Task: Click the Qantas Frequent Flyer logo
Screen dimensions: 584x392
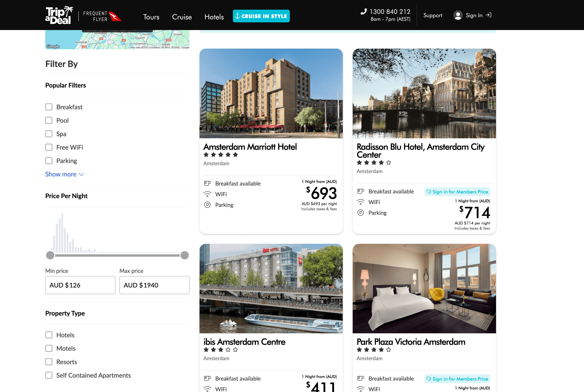Action: 102,16
